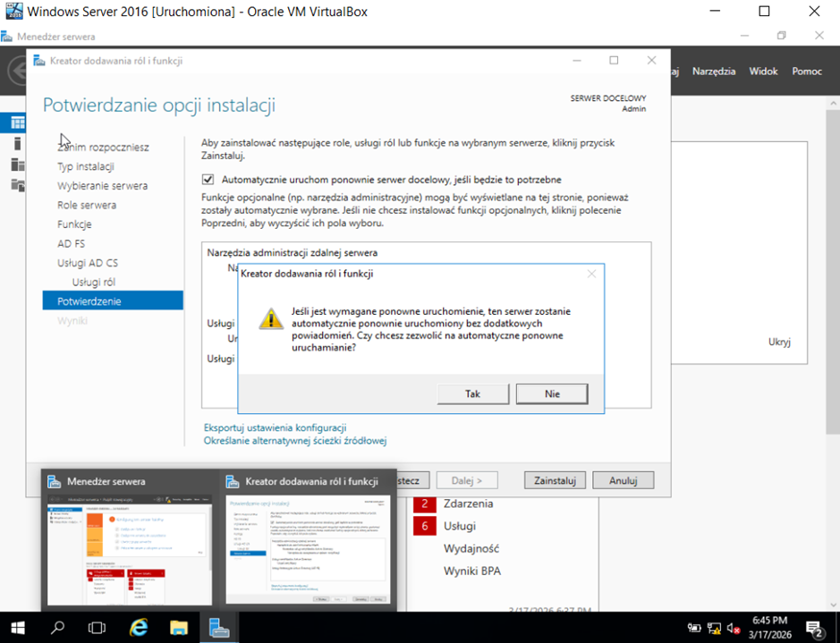This screenshot has width=840, height=643.
Task: Launch Internet Explorer from the taskbar
Action: pyautogui.click(x=140, y=627)
